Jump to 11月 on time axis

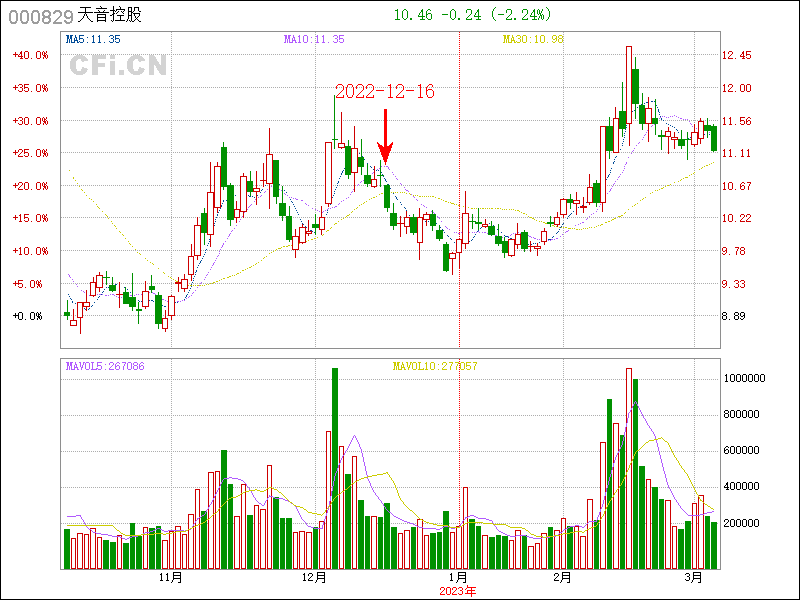171,577
